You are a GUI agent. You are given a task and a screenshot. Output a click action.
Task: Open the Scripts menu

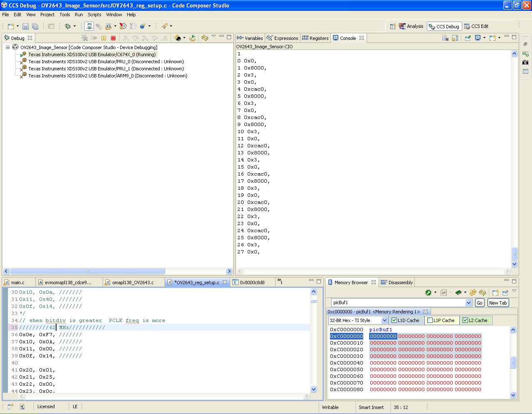tap(94, 15)
